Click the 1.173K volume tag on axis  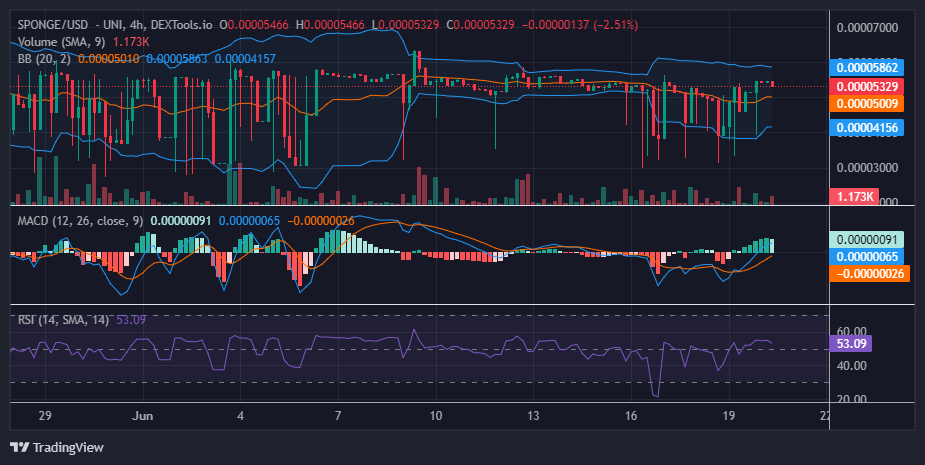(x=854, y=196)
